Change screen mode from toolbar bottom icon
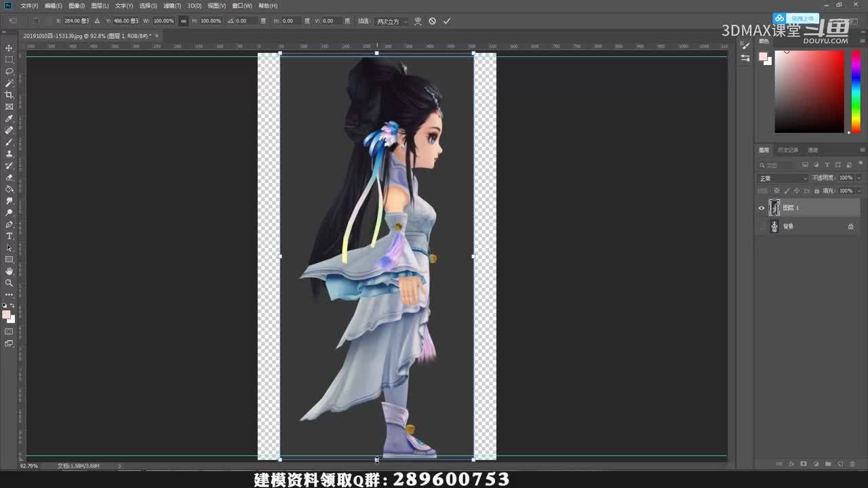868x488 pixels. (x=9, y=344)
